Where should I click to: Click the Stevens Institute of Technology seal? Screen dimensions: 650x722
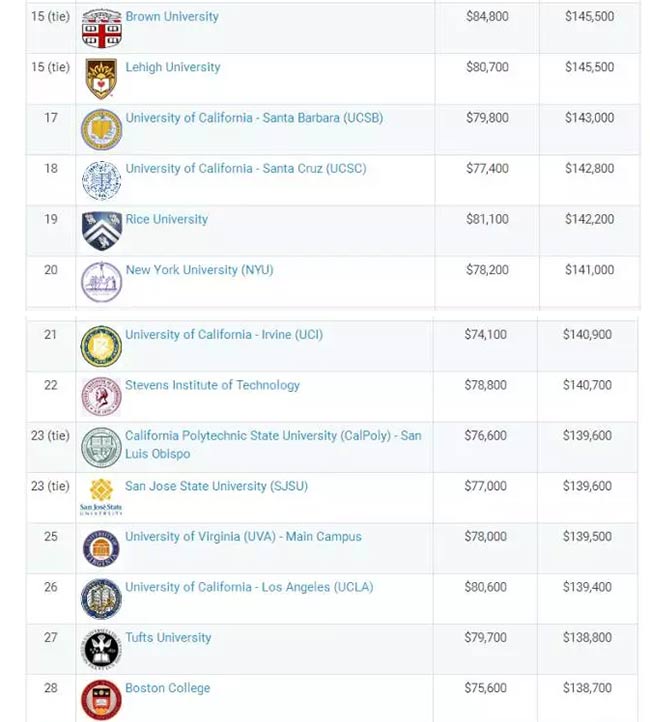[x=101, y=396]
